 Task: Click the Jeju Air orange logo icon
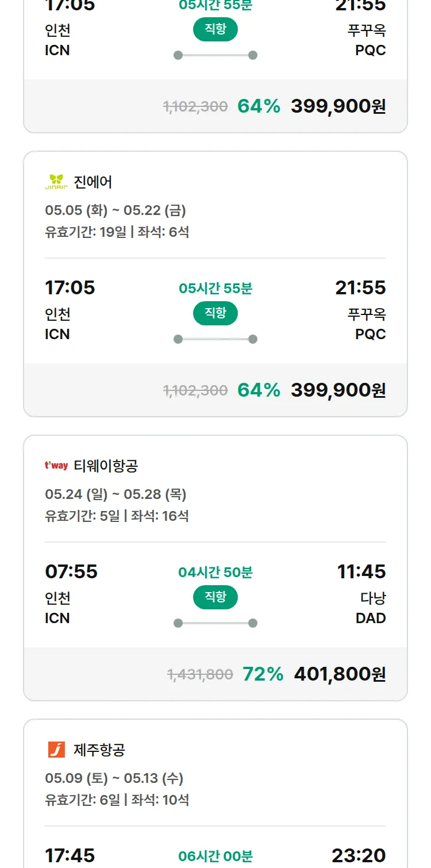(x=56, y=750)
